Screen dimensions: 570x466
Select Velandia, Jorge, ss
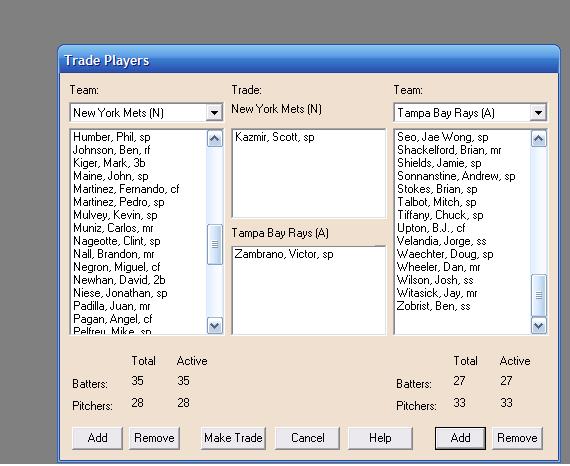click(441, 241)
